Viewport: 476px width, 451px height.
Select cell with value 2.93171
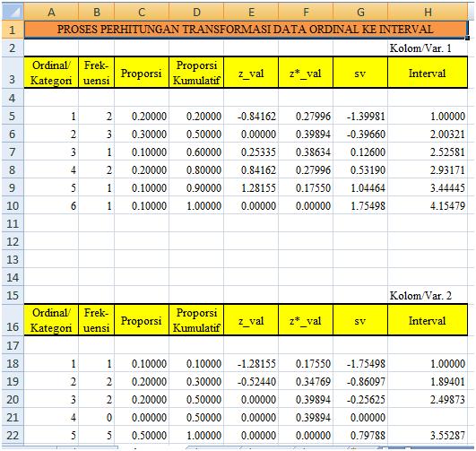(x=428, y=169)
